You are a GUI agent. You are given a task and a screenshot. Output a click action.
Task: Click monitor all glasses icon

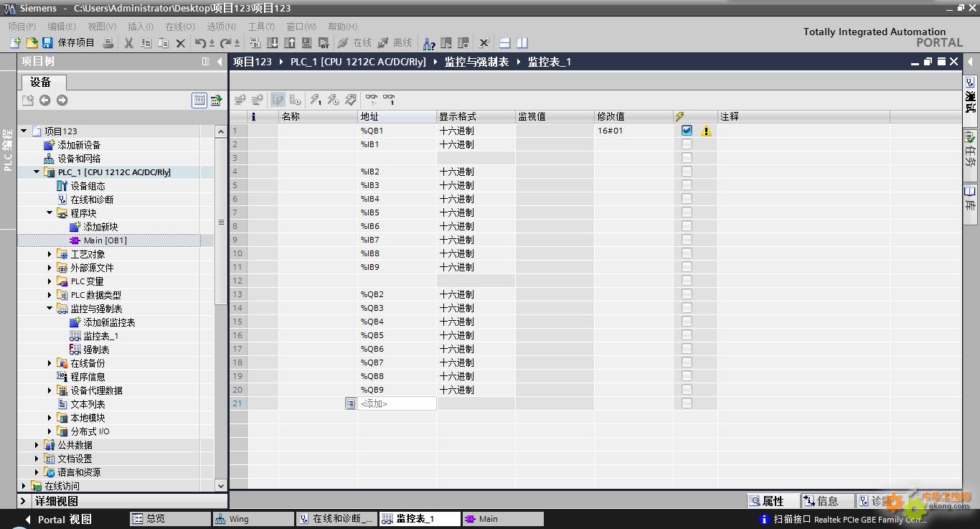click(371, 100)
